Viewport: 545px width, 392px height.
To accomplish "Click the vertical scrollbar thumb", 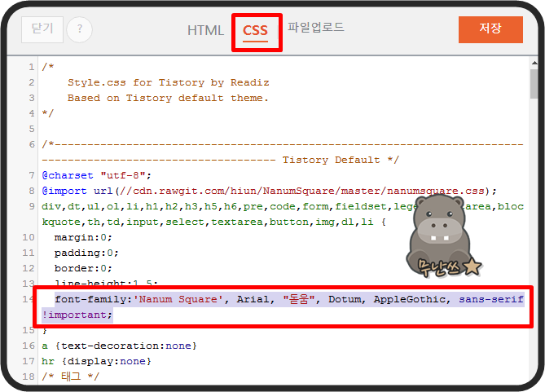I will click(x=534, y=84).
